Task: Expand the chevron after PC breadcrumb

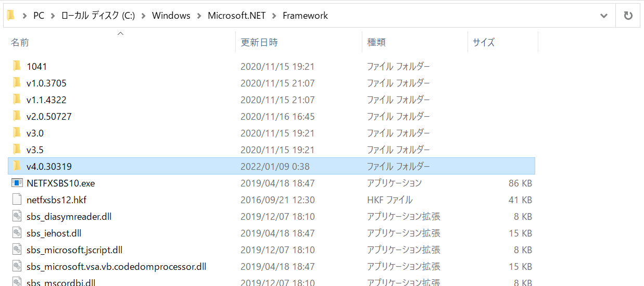Action: (x=53, y=16)
